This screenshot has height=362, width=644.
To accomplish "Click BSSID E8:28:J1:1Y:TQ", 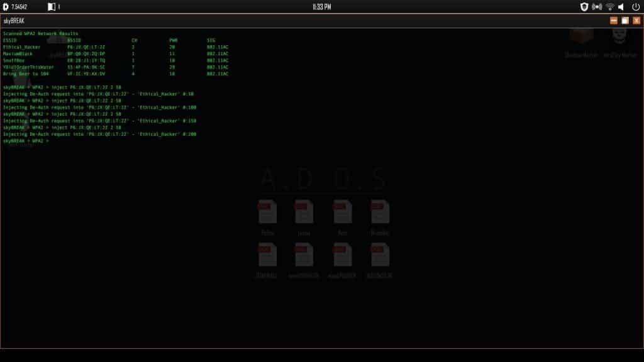I will coord(86,60).
